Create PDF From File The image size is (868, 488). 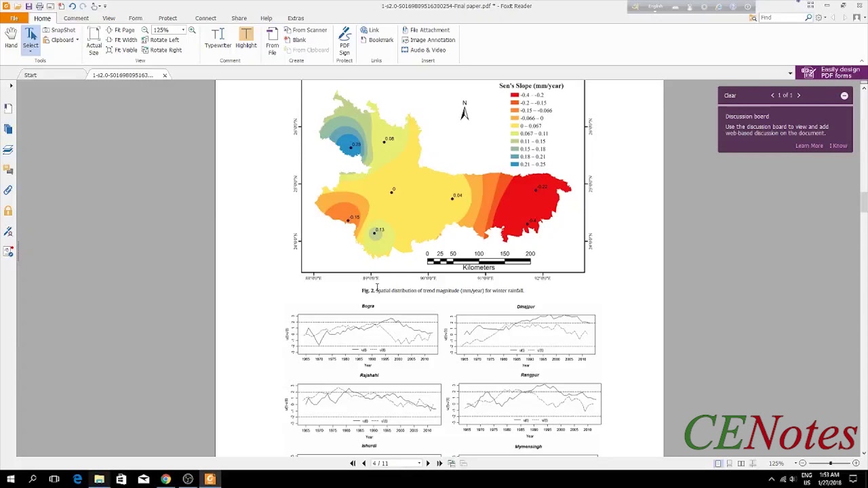click(x=272, y=41)
